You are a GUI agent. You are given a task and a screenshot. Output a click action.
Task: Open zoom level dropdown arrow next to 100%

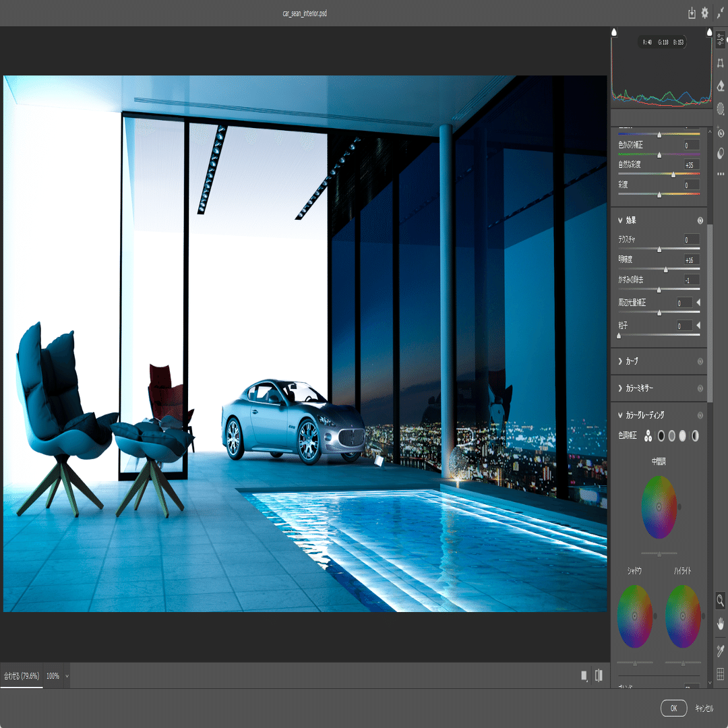coord(67,676)
